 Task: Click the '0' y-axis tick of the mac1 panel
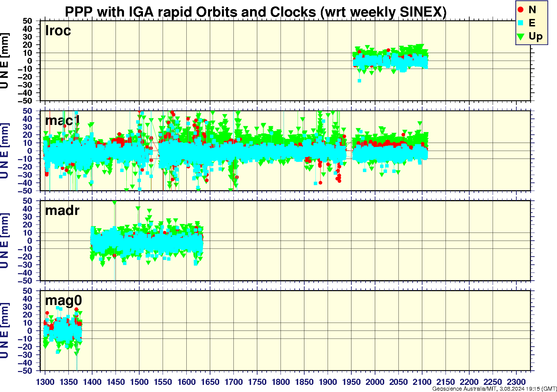30,151
